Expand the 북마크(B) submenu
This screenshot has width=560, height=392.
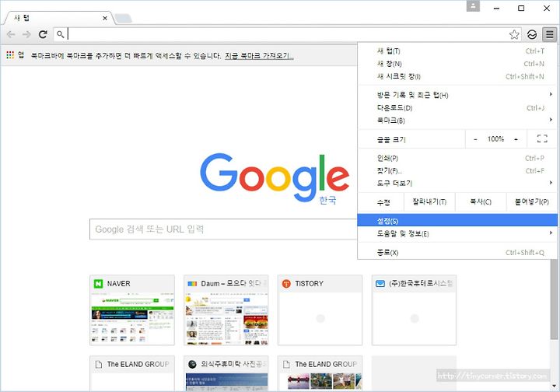[457, 121]
